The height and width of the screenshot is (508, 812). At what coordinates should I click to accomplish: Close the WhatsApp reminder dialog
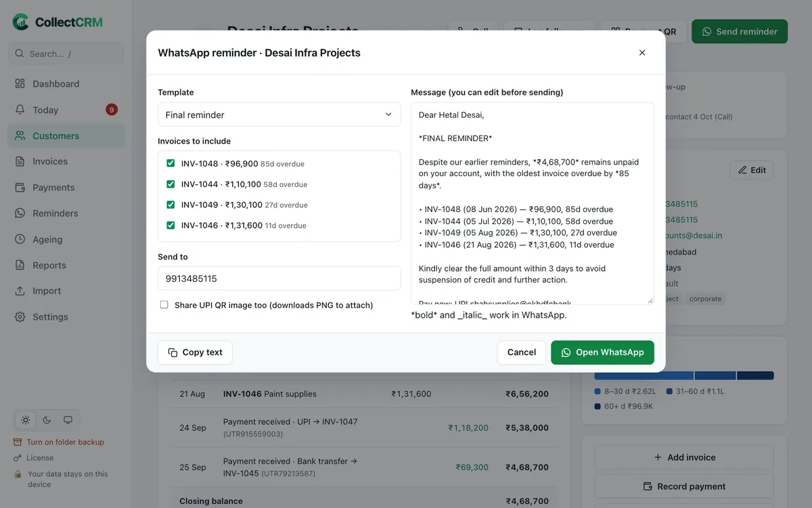point(642,53)
